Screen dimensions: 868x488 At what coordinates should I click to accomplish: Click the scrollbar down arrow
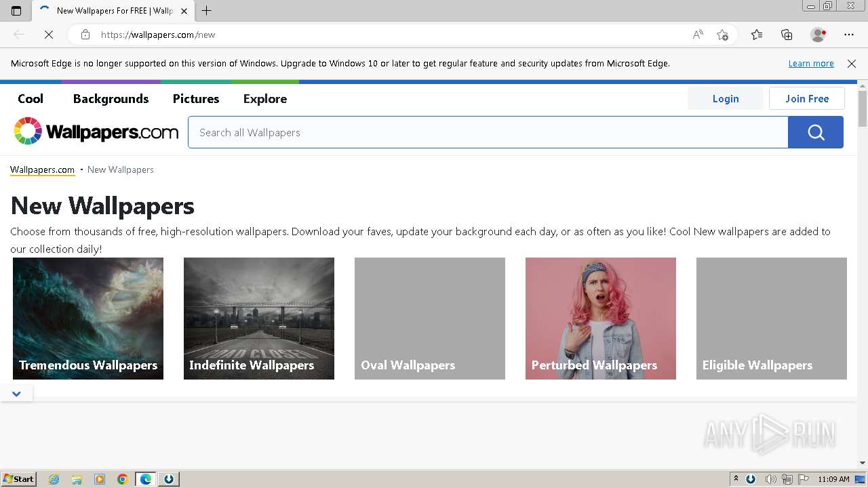click(863, 463)
